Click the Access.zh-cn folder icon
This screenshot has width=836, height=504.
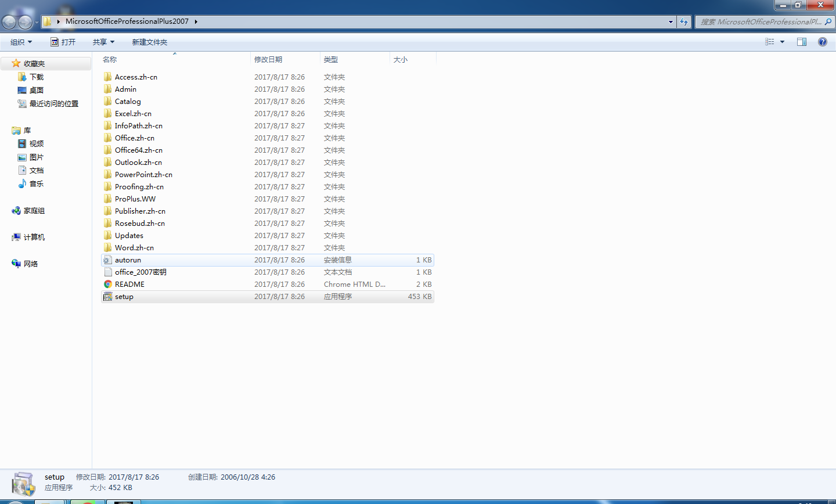108,77
